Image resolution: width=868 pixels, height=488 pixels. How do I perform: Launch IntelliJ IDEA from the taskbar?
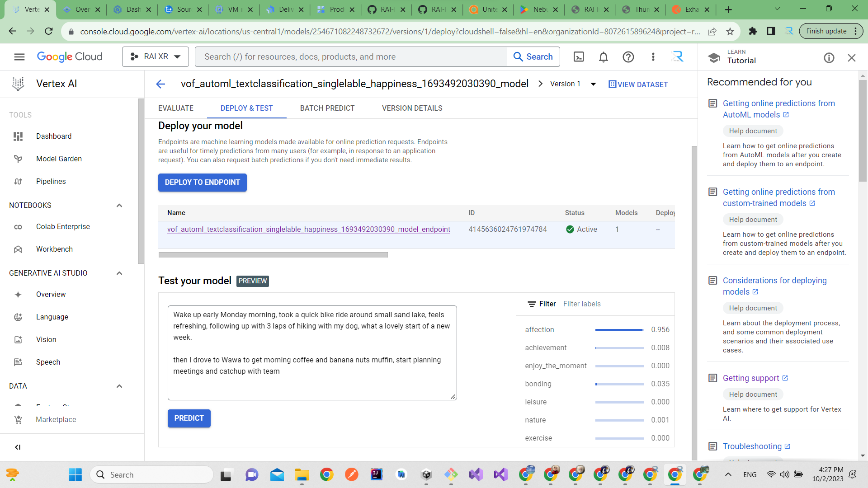click(376, 474)
